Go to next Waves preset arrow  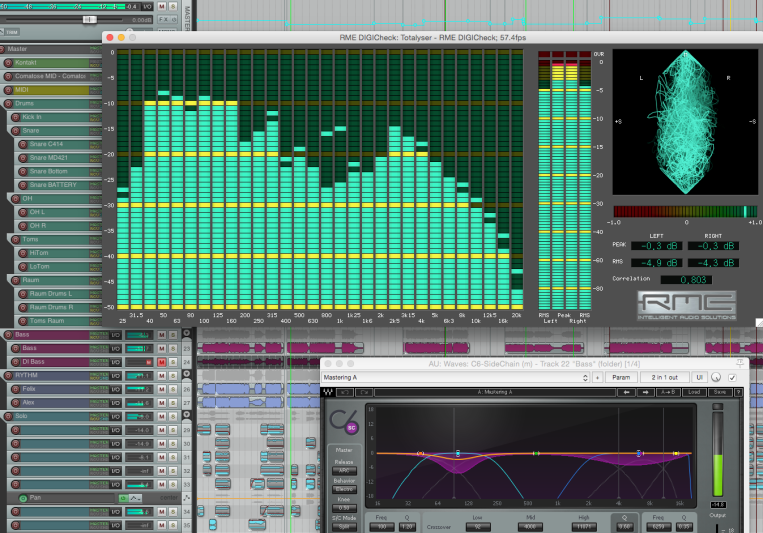pyautogui.click(x=645, y=392)
